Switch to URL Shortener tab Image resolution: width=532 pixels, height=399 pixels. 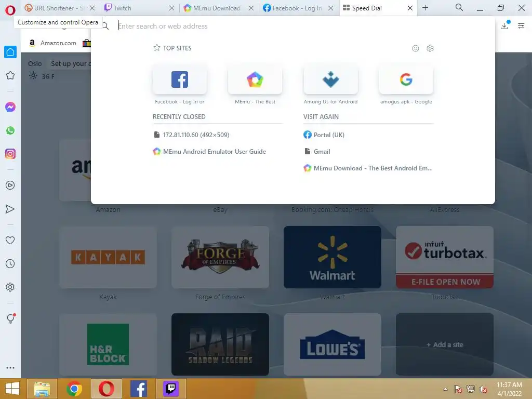(55, 8)
